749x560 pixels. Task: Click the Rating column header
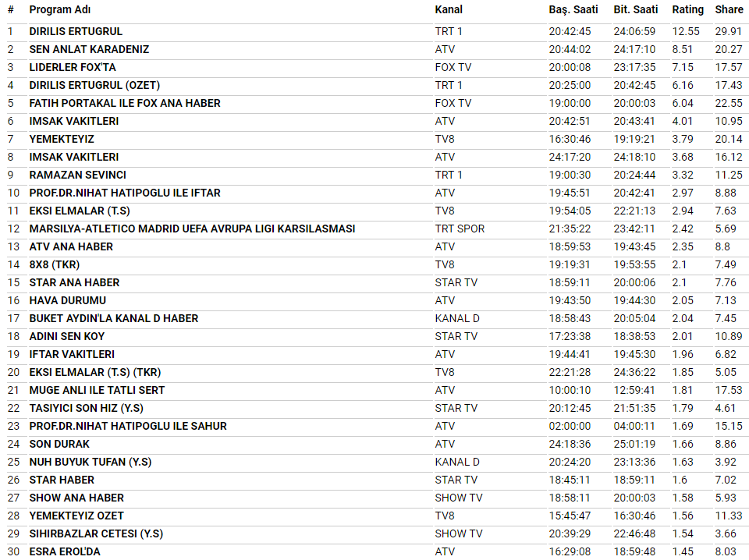click(x=687, y=9)
